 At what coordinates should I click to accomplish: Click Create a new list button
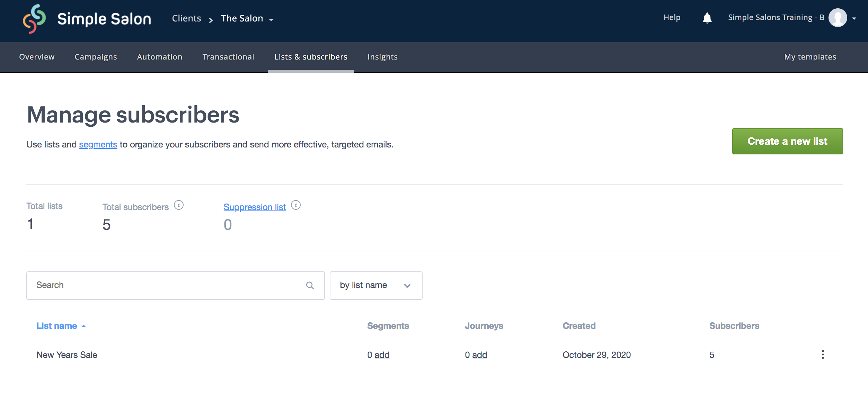(x=787, y=141)
